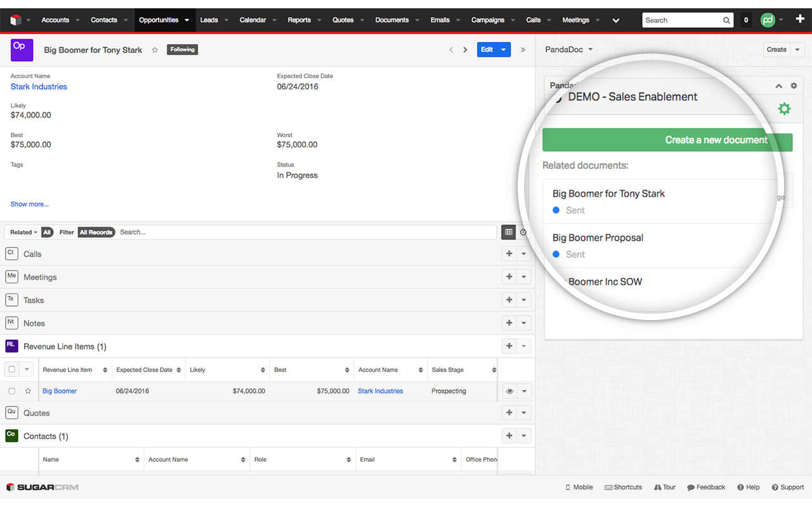812x508 pixels.
Task: Click the Create dashboard button
Action: click(x=776, y=50)
